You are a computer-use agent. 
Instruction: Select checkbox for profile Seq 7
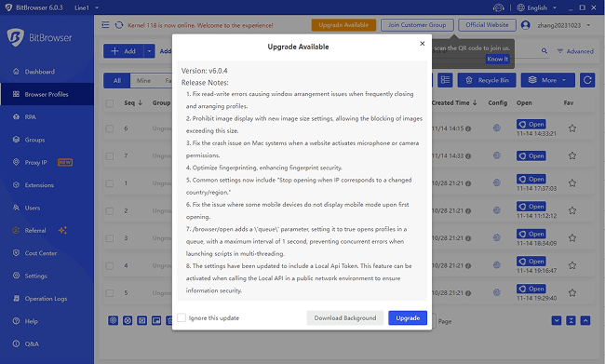[x=110, y=156]
